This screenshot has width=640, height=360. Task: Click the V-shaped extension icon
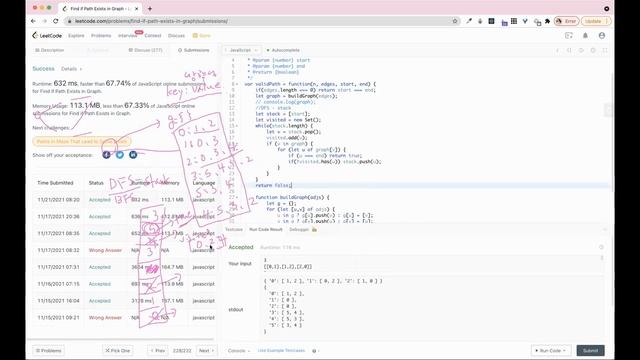coord(525,21)
